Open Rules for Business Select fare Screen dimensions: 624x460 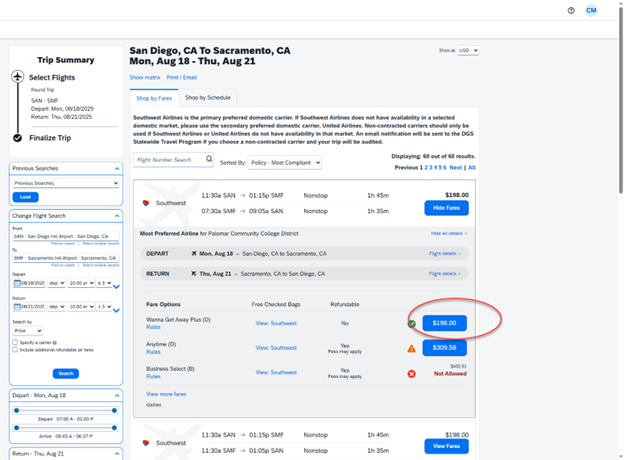point(153,376)
